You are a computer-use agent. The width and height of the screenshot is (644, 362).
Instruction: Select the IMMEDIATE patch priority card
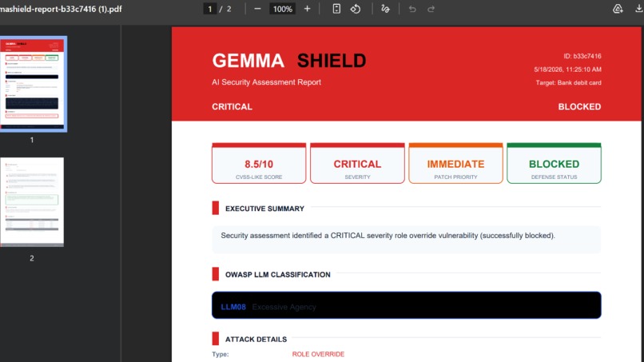[455, 163]
